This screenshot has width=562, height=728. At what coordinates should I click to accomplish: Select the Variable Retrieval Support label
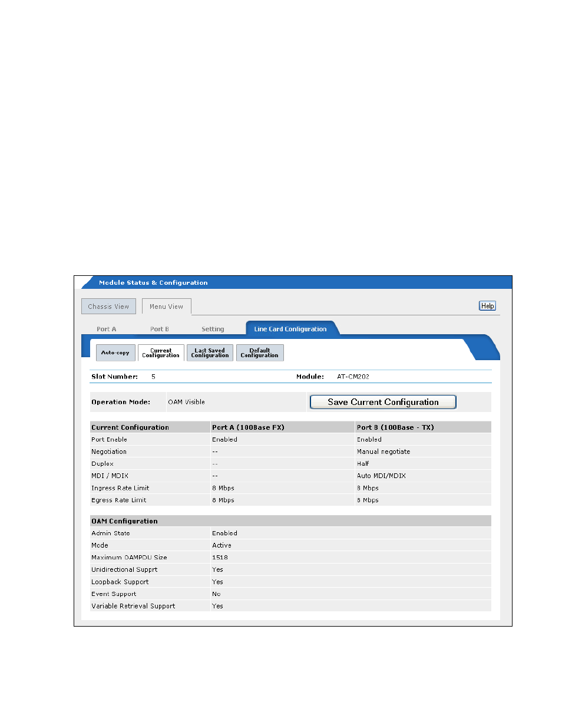[133, 606]
